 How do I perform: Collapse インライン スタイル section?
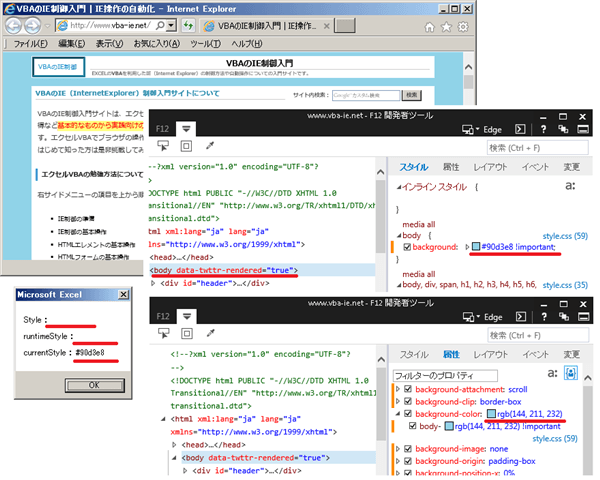click(x=399, y=187)
